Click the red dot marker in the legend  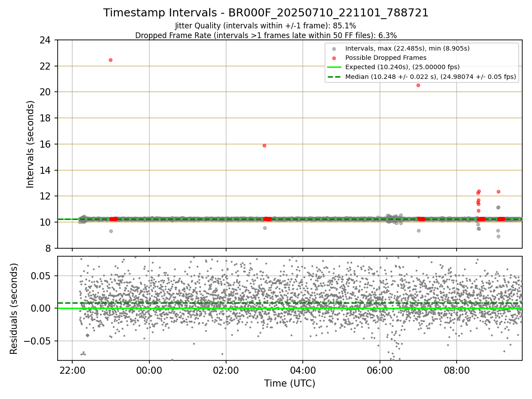[x=334, y=58]
